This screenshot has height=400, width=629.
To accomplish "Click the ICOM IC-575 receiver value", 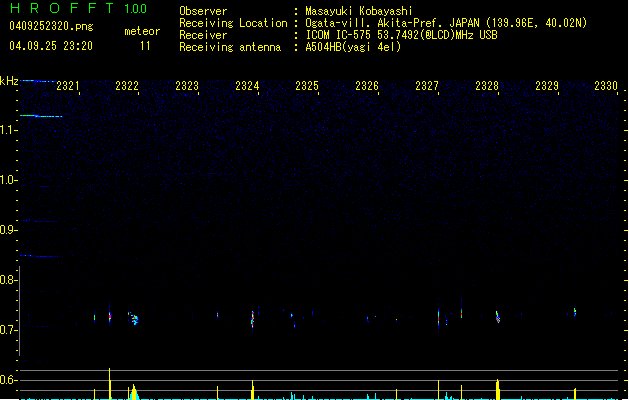I will pyautogui.click(x=402, y=35).
